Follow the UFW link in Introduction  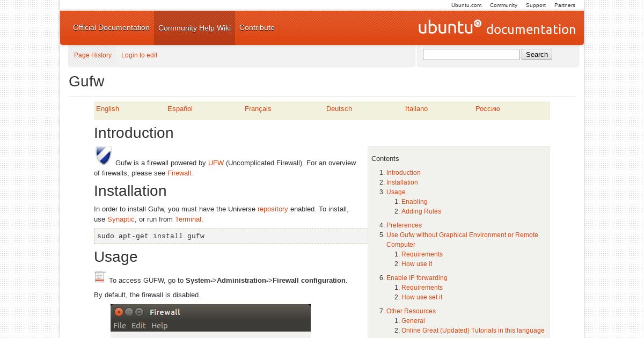tap(216, 163)
